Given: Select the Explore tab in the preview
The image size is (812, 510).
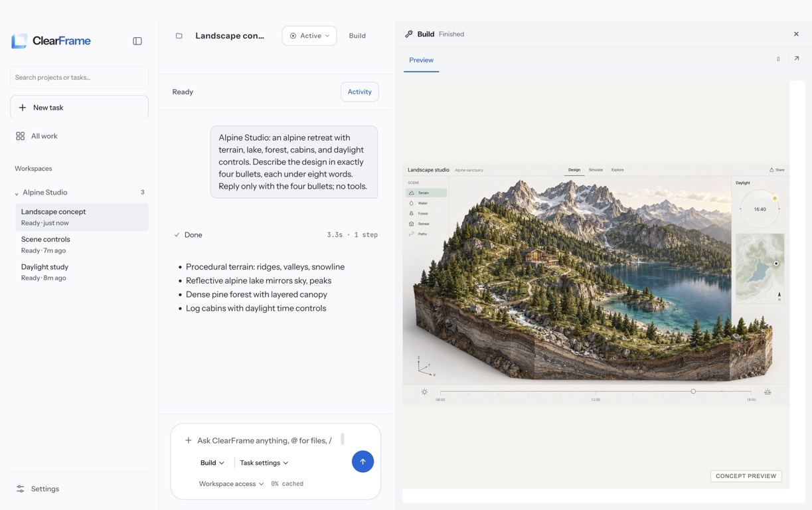Looking at the screenshot, I should (x=617, y=170).
